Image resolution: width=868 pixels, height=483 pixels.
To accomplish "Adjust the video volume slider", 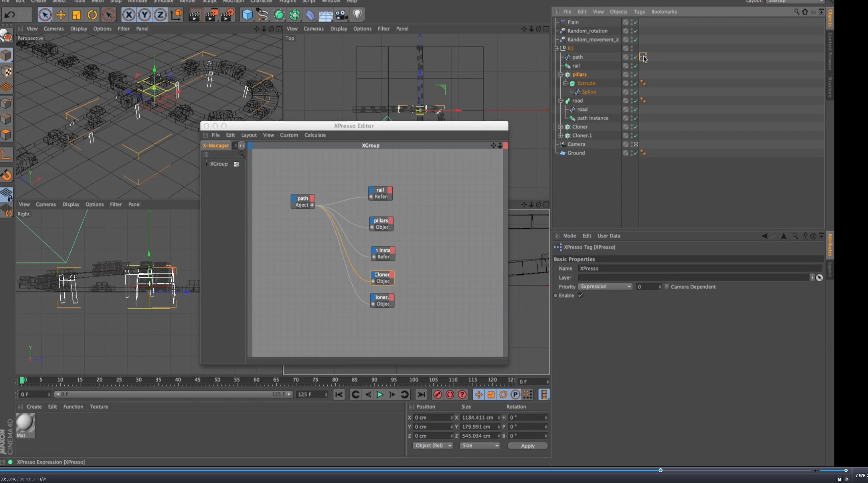I will (x=833, y=471).
